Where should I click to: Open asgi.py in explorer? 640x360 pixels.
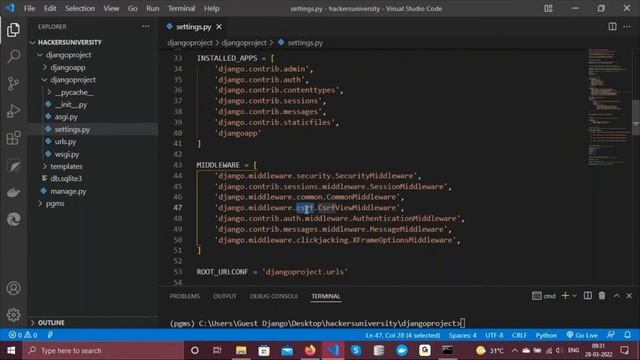pos(66,117)
